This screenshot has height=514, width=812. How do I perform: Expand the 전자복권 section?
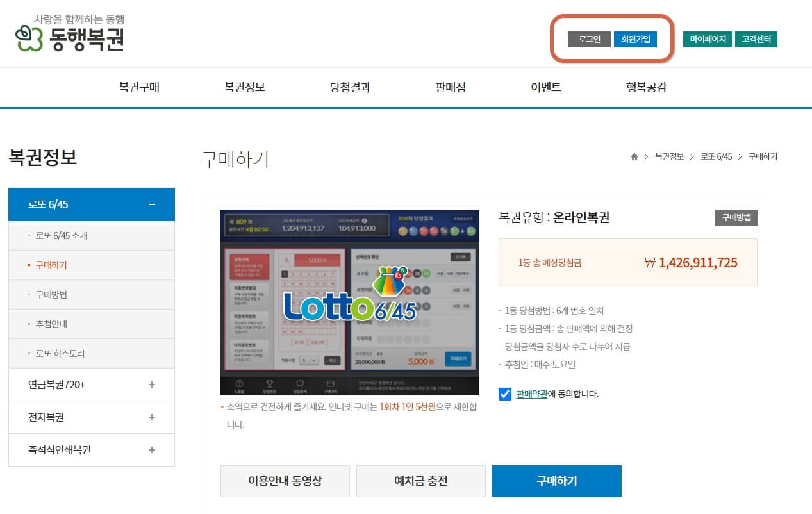[151, 417]
